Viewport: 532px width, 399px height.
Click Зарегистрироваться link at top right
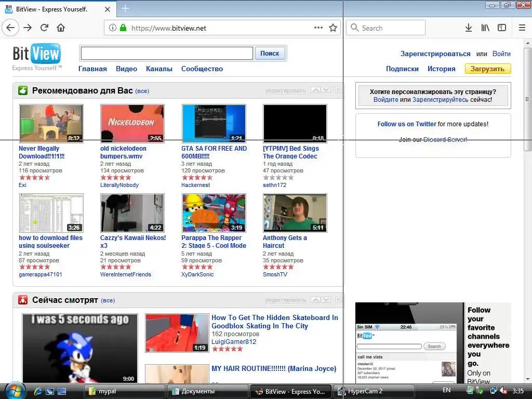435,54
